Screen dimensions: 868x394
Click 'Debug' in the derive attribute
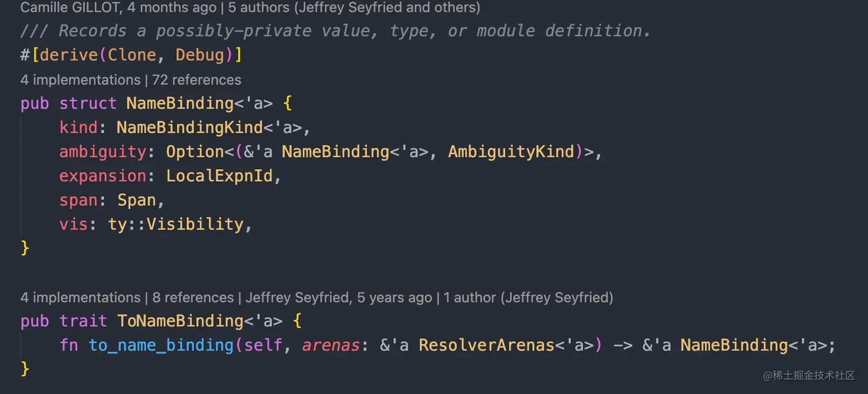[199, 55]
